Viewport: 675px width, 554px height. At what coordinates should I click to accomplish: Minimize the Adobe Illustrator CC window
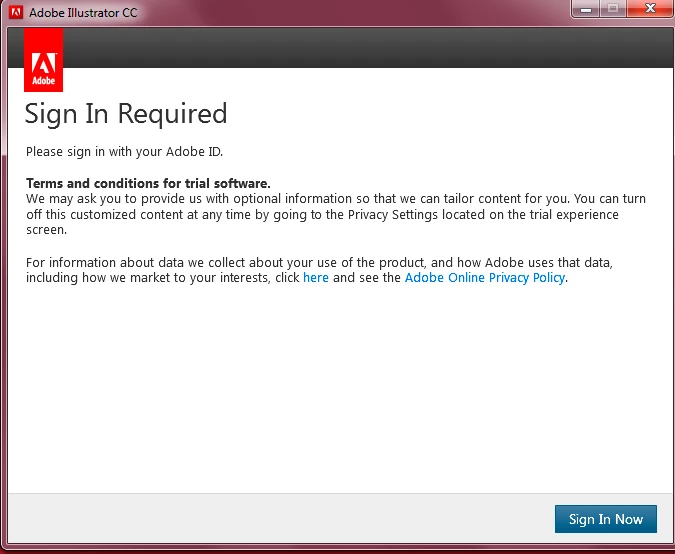point(585,9)
